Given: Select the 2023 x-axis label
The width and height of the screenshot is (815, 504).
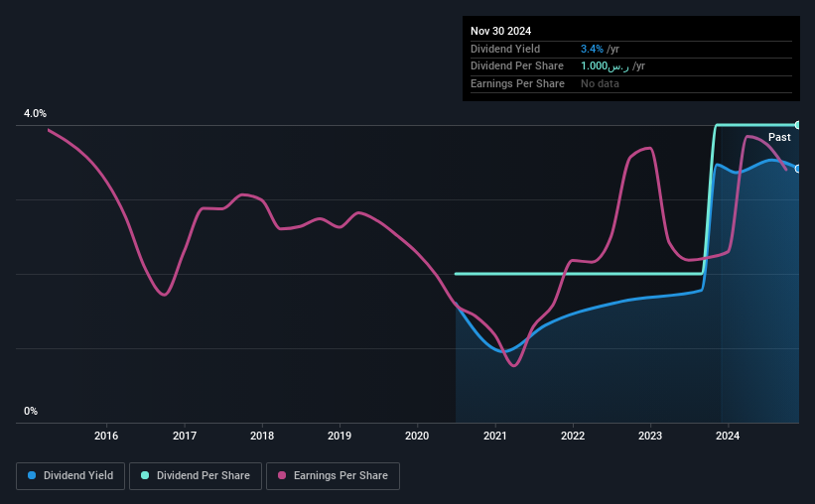Looking at the screenshot, I should point(650,436).
